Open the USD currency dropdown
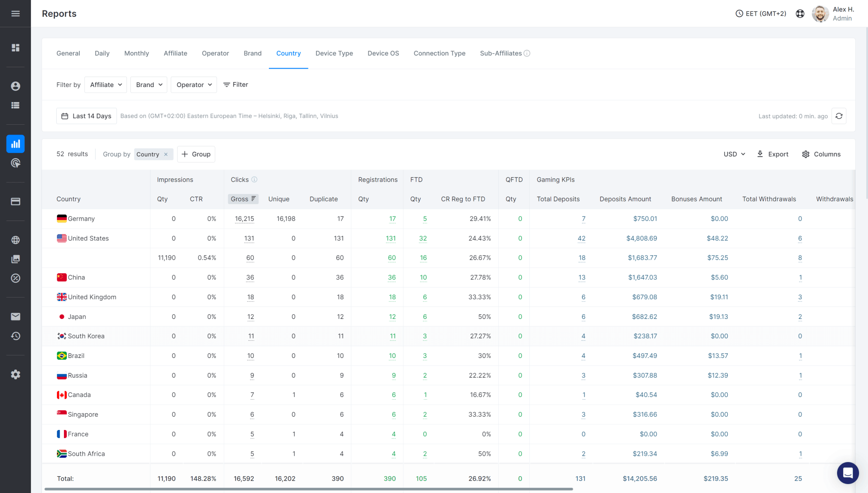The image size is (868, 493). click(734, 154)
